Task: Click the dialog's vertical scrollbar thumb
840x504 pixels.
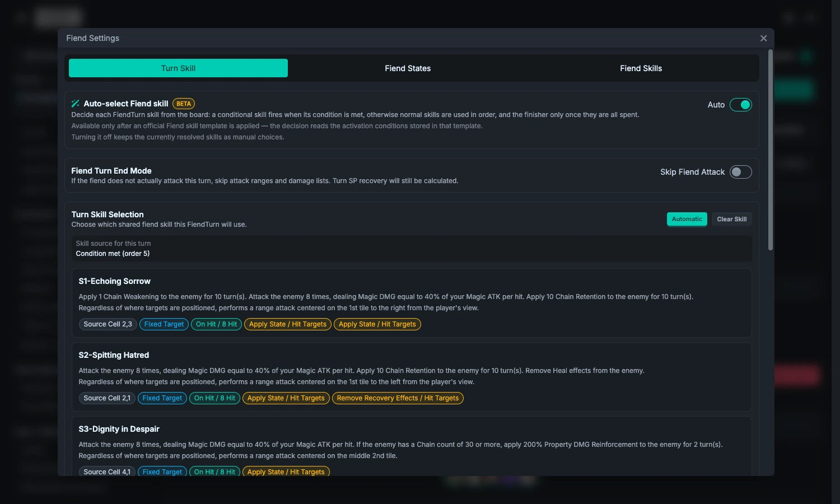Action: (771, 150)
